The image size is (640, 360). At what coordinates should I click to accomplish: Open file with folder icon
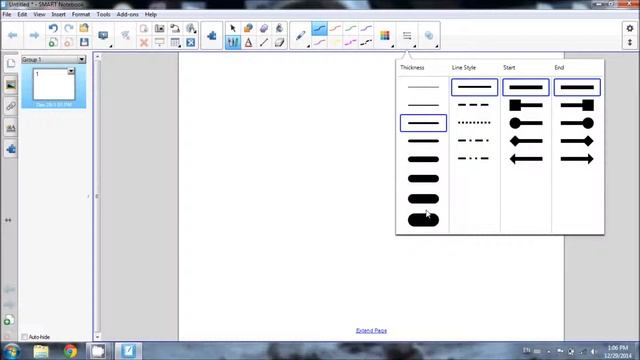pos(84,28)
